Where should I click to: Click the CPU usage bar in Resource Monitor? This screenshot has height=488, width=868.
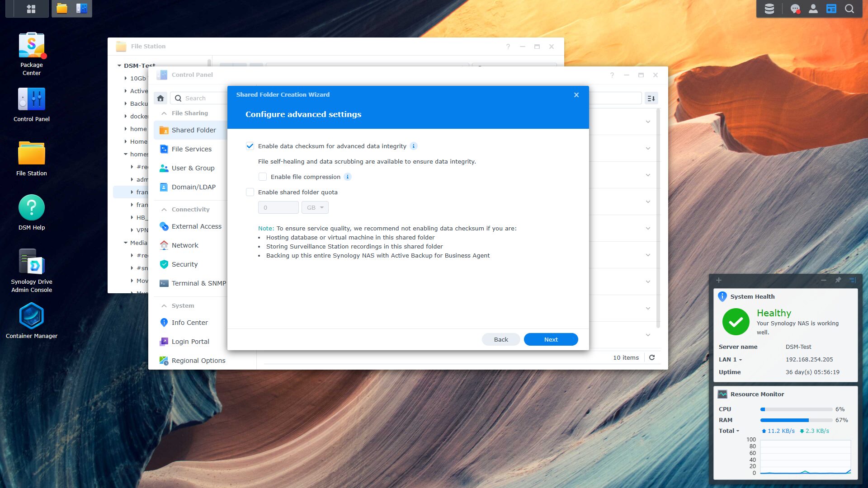(796, 409)
